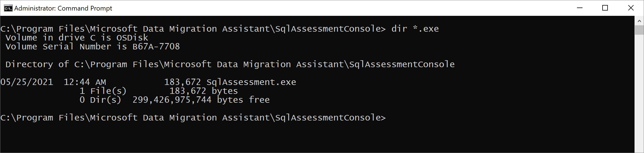Click the 'Administrator: Command Prompt' title text
The width and height of the screenshot is (644, 153).
pos(63,8)
